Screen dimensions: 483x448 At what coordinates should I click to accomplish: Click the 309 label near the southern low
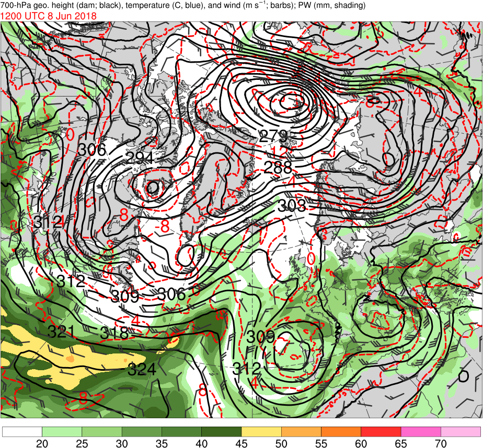(x=261, y=337)
